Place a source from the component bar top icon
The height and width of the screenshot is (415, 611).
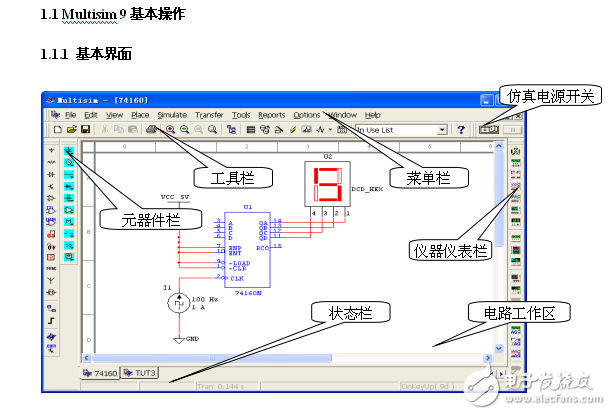point(51,150)
